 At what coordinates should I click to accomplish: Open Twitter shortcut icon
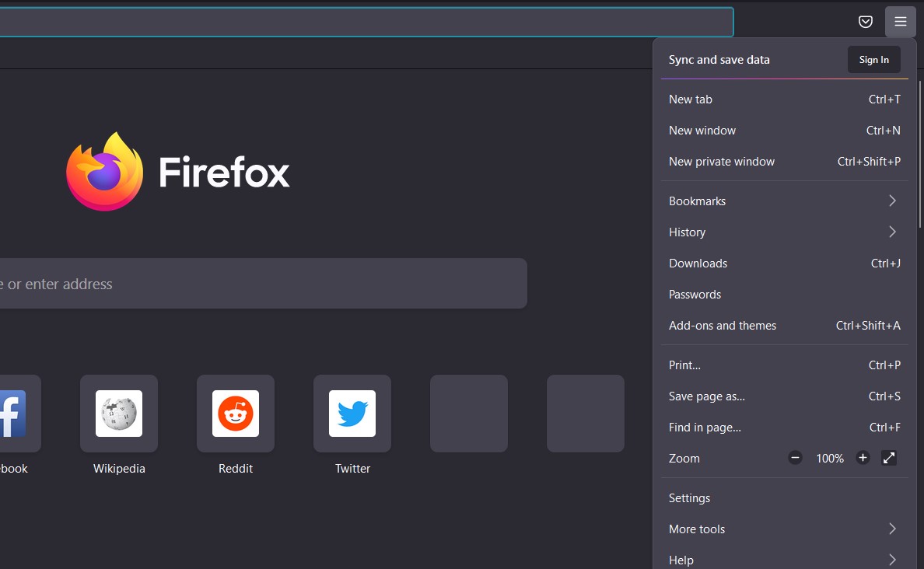tap(352, 413)
